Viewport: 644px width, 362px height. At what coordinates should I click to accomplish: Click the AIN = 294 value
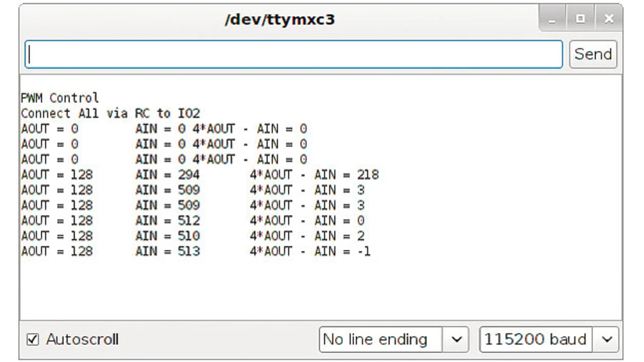point(168,175)
